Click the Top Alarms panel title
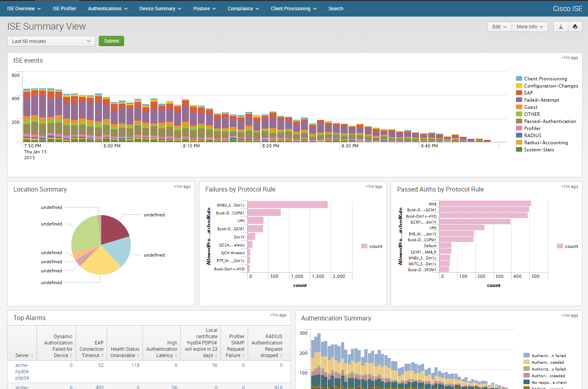Screen dimensions: 588x389 [30, 318]
